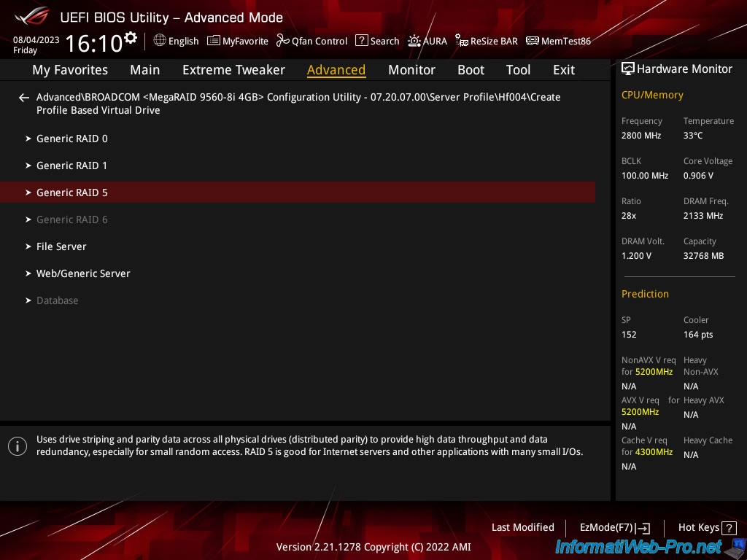Switch to the Extreme Tweaker tab
Screen dimensions: 747x560
click(233, 70)
